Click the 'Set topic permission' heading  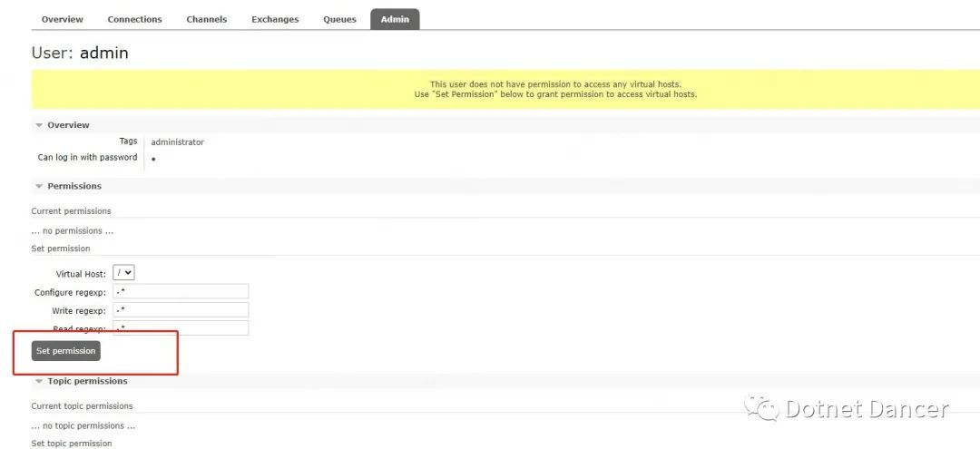pos(72,444)
